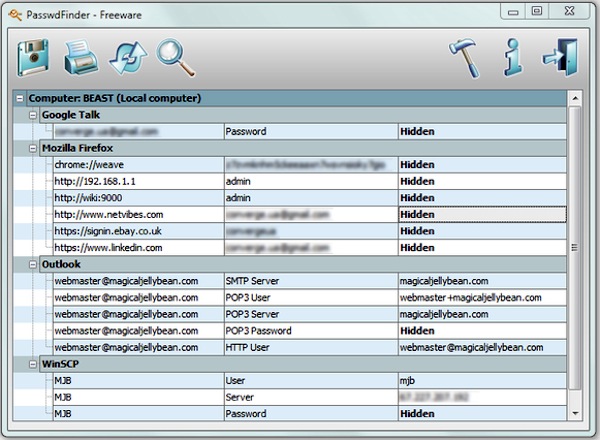The width and height of the screenshot is (600, 440).
Task: Select the Google Talk group header
Action: 303,115
